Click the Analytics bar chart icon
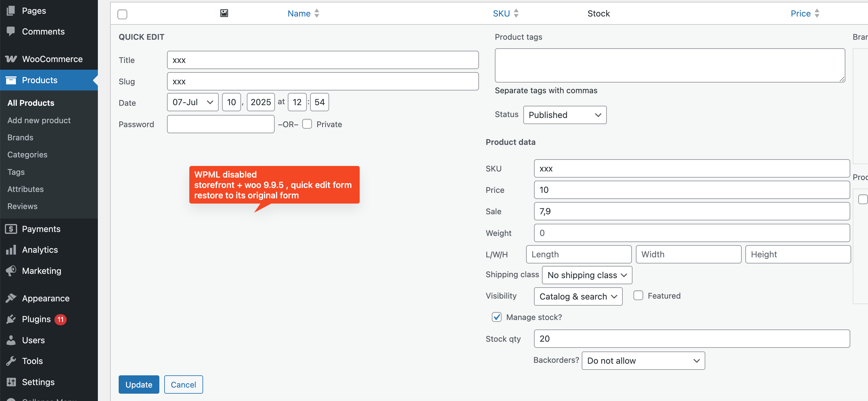 click(x=11, y=250)
